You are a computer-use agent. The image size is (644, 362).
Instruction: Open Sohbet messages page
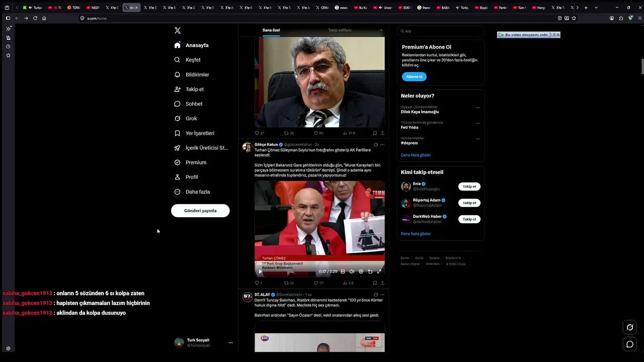(x=188, y=104)
